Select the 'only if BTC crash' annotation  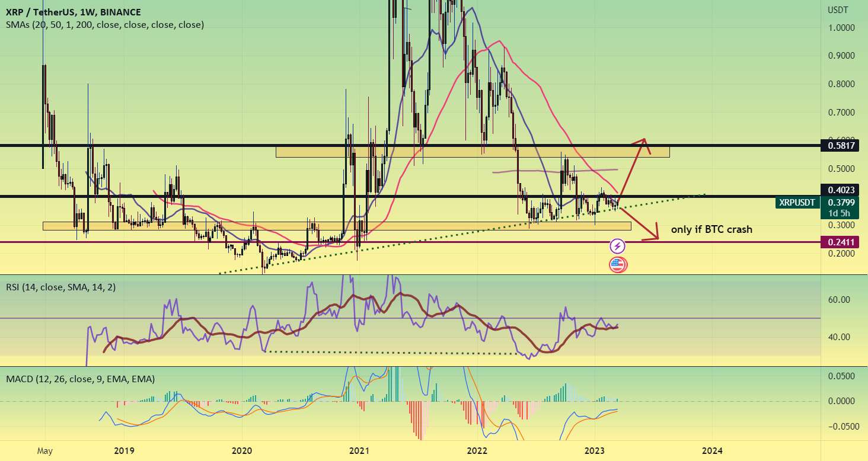pos(711,229)
